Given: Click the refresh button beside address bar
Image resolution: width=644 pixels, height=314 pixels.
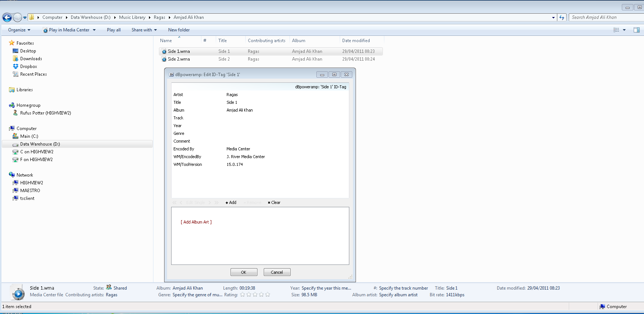Looking at the screenshot, I should tap(562, 17).
